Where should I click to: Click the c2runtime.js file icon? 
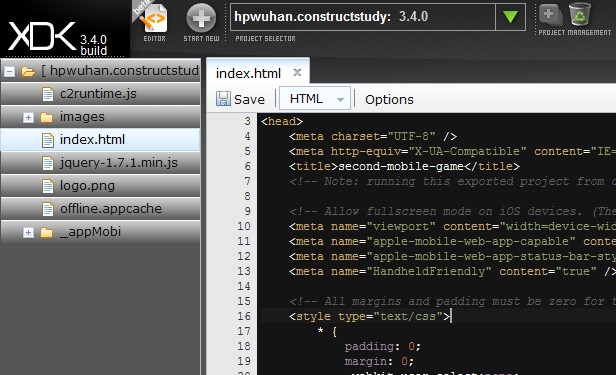[x=48, y=94]
